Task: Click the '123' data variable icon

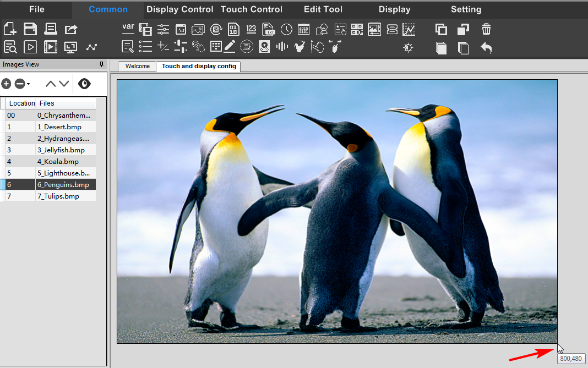Action: [251, 30]
